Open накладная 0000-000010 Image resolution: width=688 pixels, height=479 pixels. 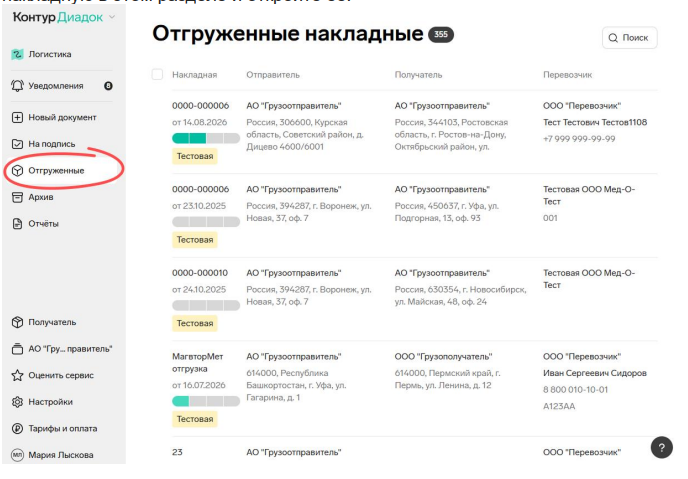click(x=200, y=273)
